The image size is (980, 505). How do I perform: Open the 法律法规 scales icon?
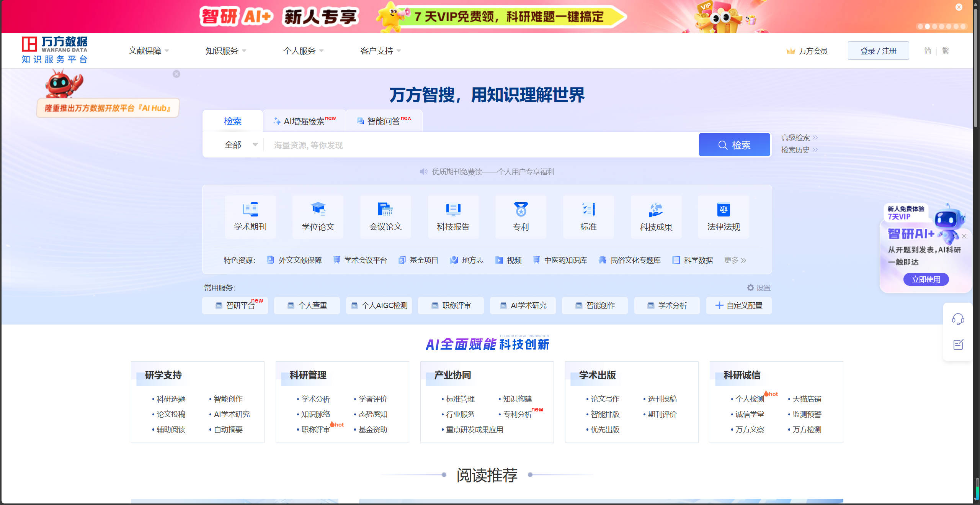click(x=724, y=209)
